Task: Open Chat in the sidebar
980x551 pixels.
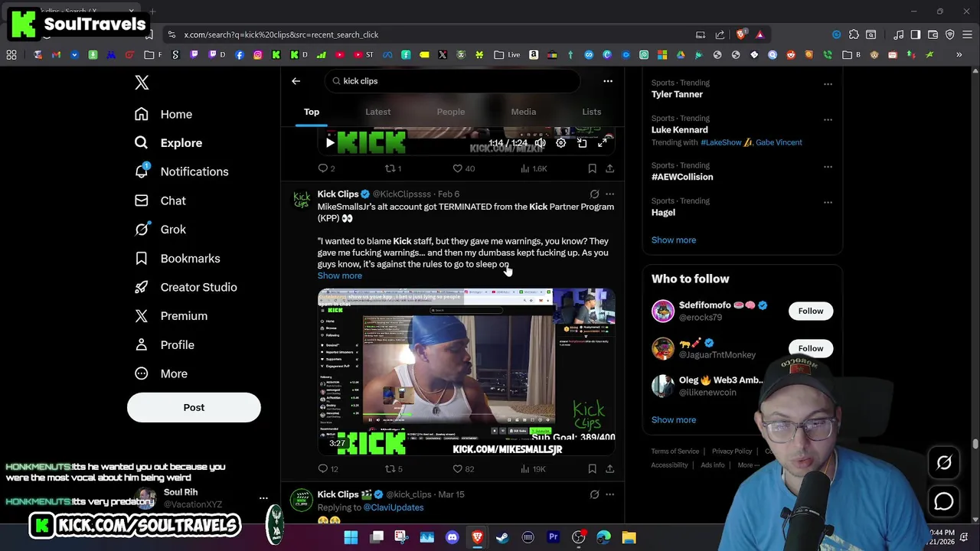Action: pyautogui.click(x=160, y=201)
